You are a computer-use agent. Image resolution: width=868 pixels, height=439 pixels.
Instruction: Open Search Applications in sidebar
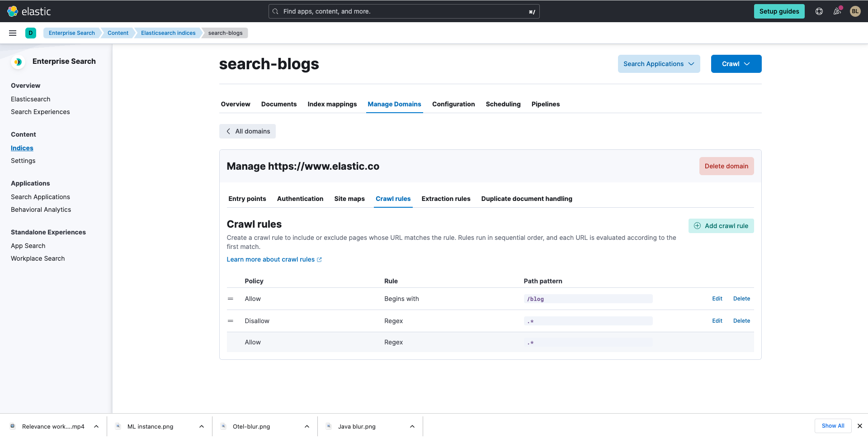(40, 197)
